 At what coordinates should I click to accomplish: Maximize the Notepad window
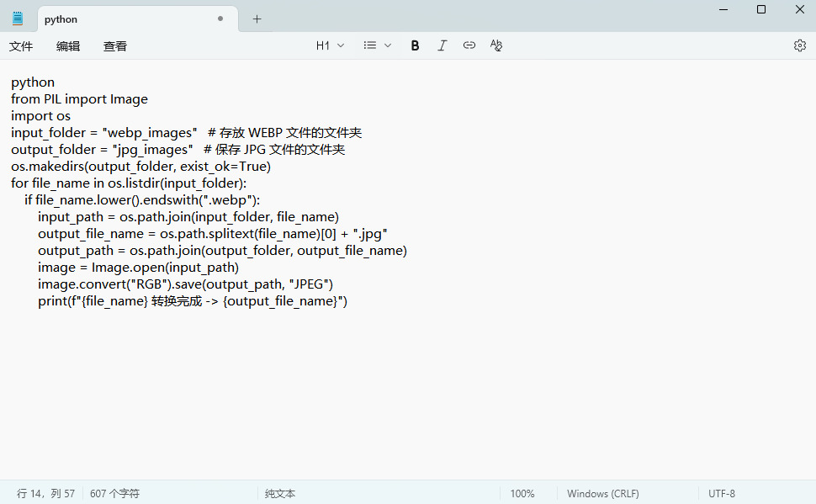point(761,9)
